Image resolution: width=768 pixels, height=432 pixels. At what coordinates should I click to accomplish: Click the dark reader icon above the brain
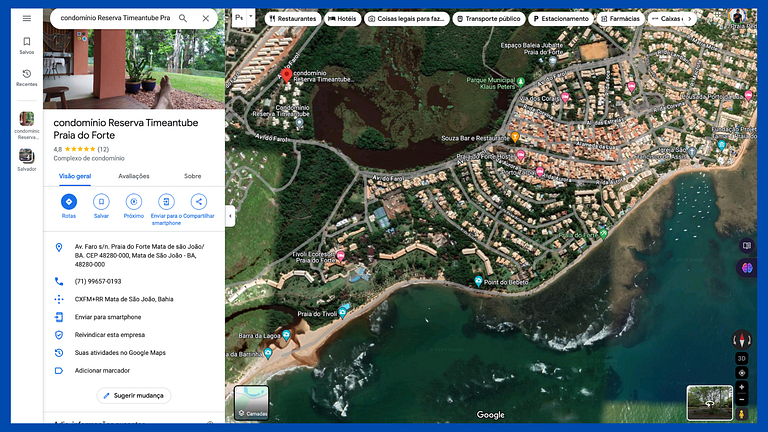(746, 245)
